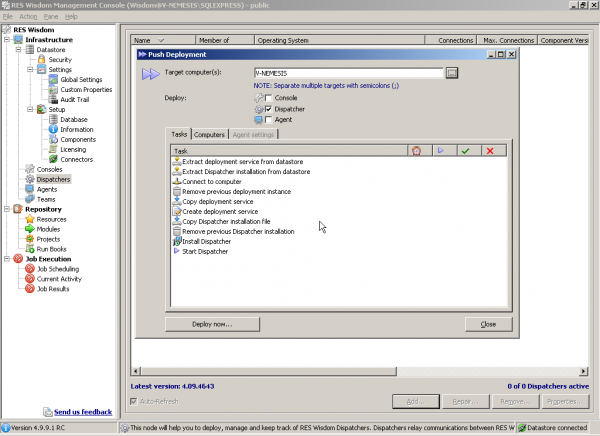Click the Deploy now button

click(212, 324)
